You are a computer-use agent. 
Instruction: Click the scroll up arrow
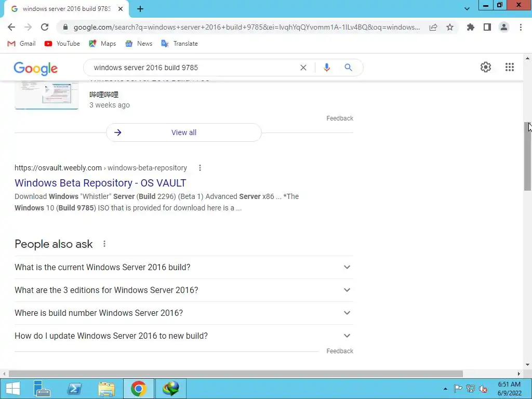tap(528, 58)
